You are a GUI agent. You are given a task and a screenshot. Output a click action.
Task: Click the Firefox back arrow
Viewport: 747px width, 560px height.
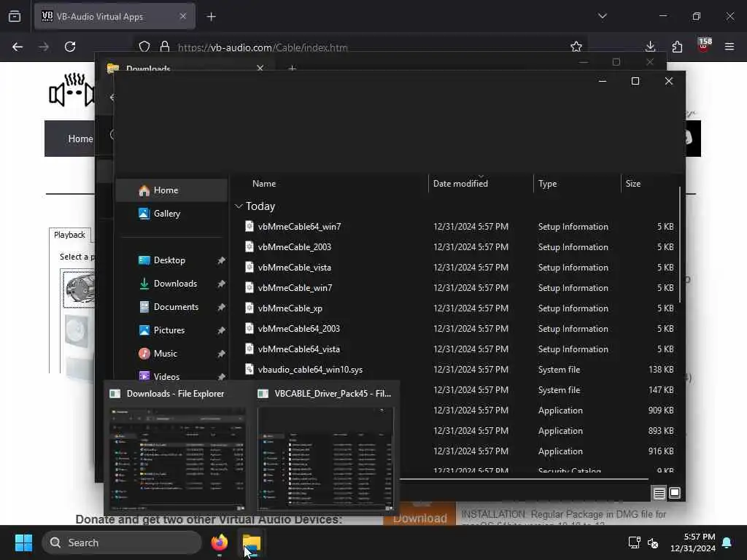coord(18,47)
